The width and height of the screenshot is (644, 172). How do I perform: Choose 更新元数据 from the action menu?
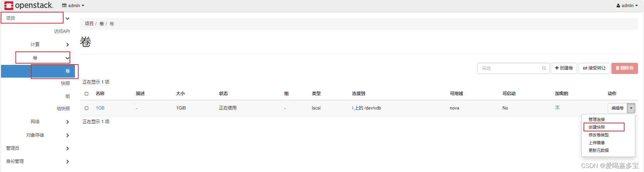click(x=598, y=150)
